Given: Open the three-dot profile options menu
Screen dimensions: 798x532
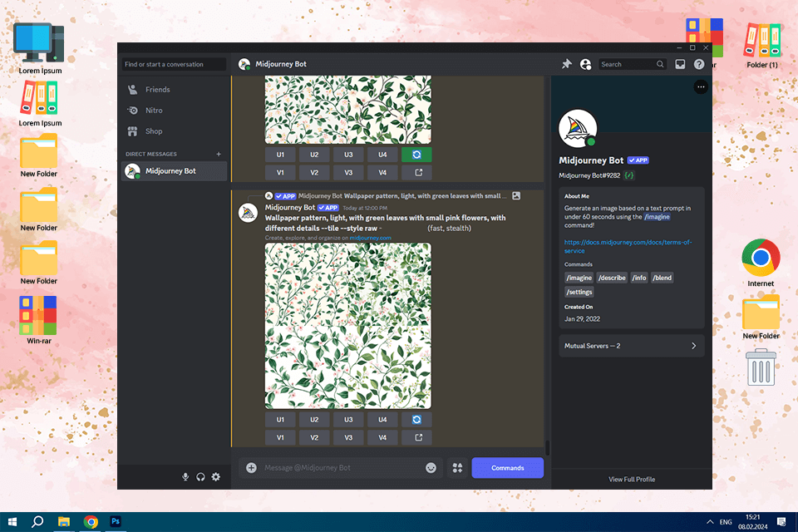Looking at the screenshot, I should pos(701,87).
